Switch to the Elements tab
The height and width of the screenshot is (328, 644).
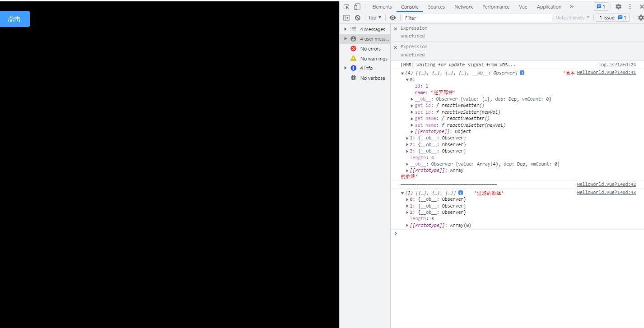382,7
